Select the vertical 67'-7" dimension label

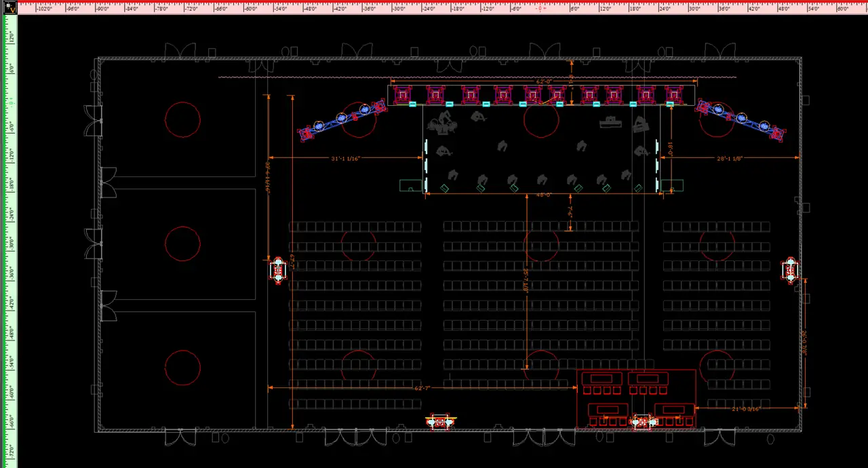(x=292, y=260)
